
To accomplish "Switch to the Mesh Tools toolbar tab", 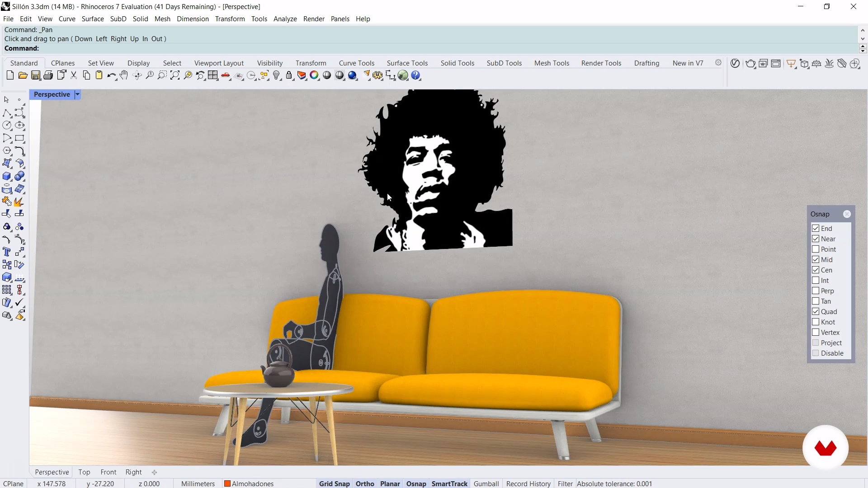I will (552, 63).
